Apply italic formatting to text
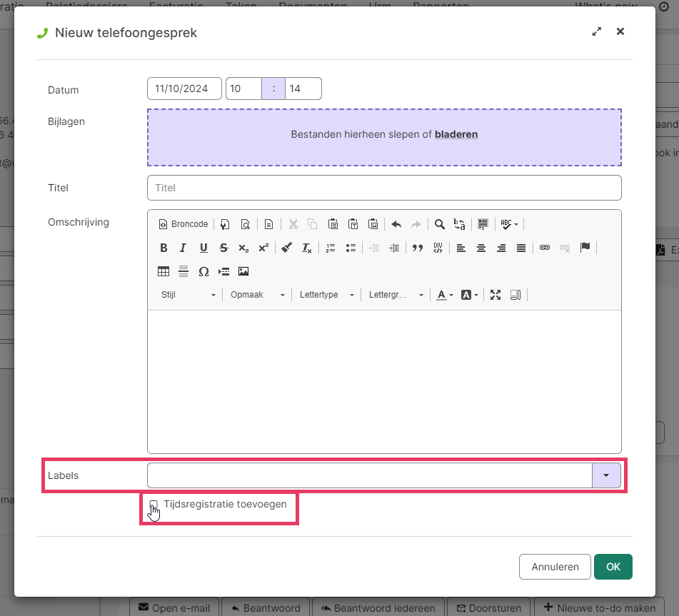The image size is (679, 616). pos(183,248)
